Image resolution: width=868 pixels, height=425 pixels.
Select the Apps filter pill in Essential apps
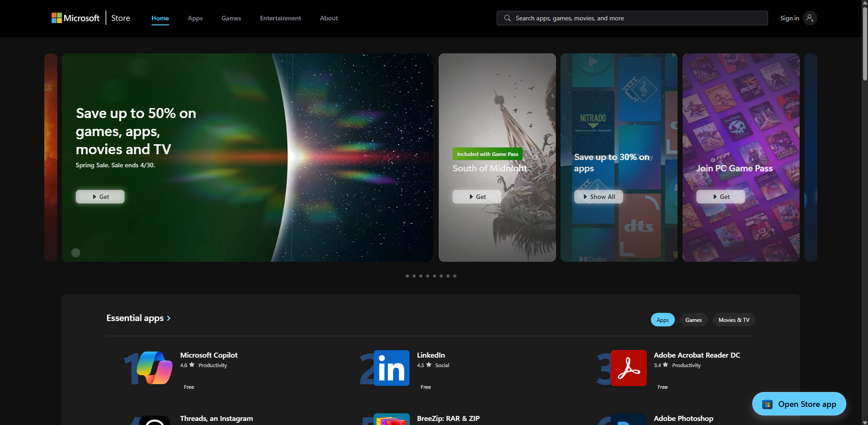click(663, 320)
